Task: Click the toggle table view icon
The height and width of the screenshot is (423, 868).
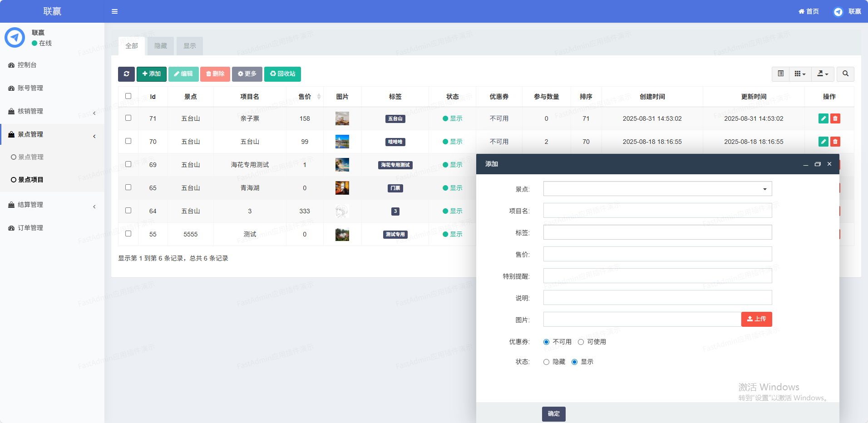Action: (x=780, y=74)
